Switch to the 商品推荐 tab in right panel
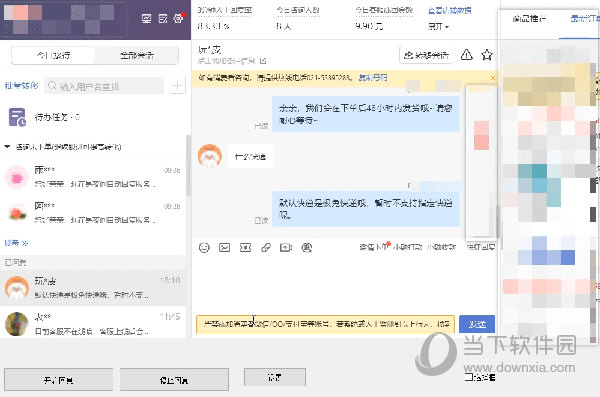600x397 pixels. tap(529, 18)
